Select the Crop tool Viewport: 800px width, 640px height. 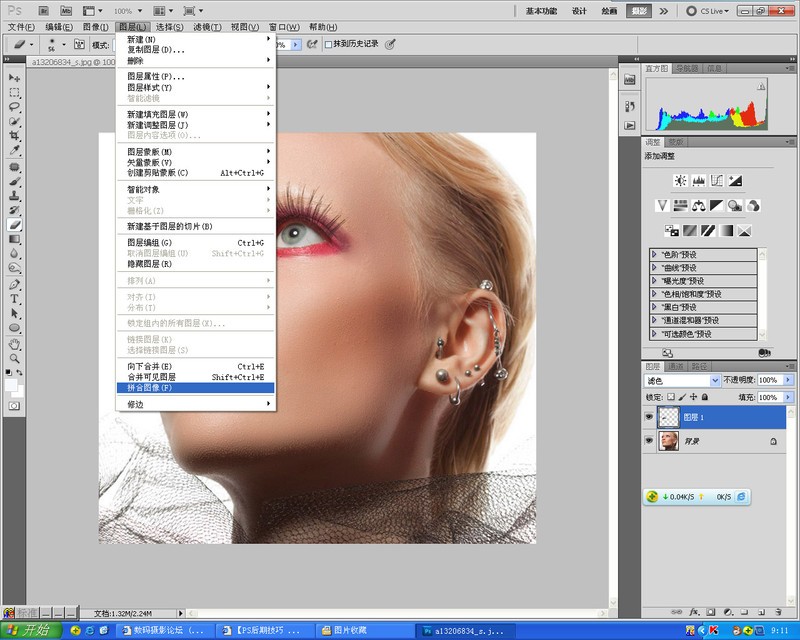14,136
